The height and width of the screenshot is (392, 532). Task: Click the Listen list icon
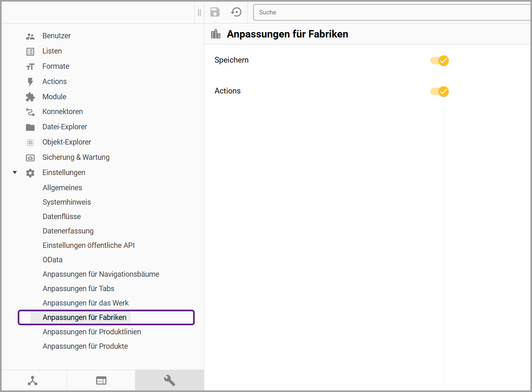pyautogui.click(x=30, y=51)
